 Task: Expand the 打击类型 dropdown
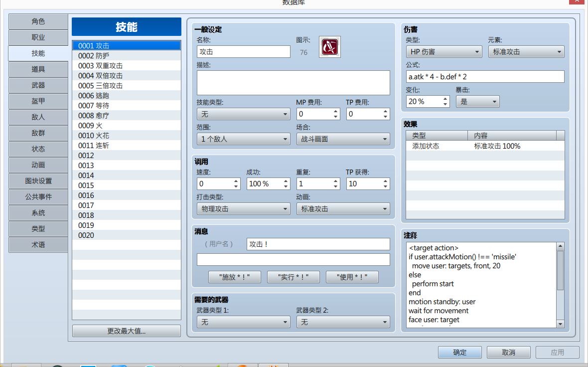pyautogui.click(x=243, y=208)
